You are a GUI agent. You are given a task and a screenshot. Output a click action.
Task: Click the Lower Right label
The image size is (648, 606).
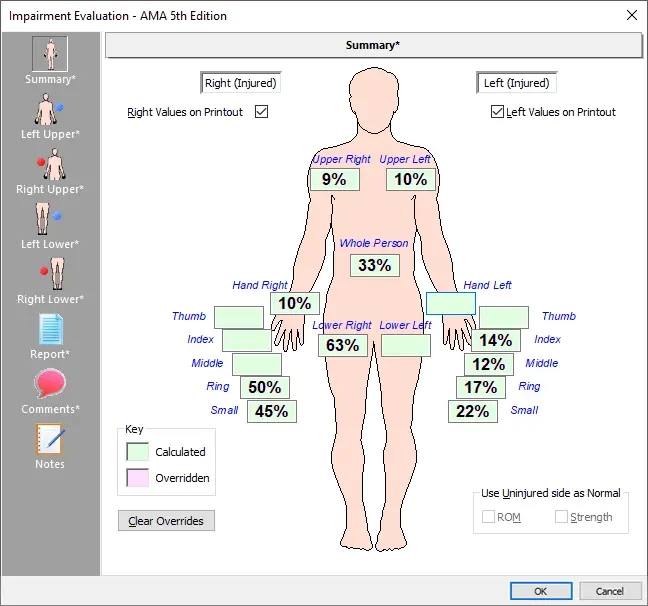click(x=342, y=325)
